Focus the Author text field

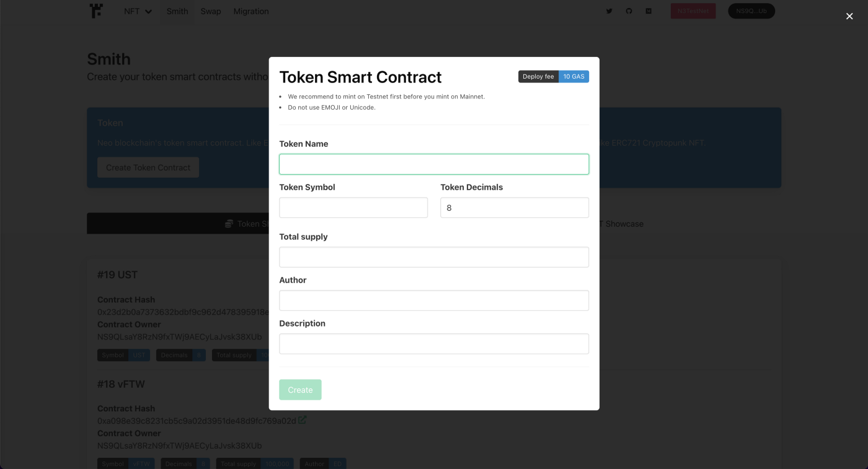(x=434, y=300)
